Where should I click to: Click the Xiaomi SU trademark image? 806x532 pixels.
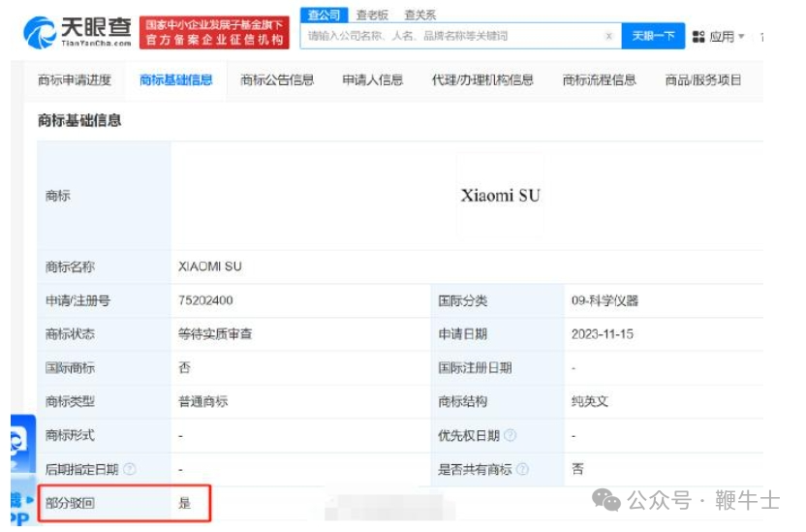click(500, 195)
